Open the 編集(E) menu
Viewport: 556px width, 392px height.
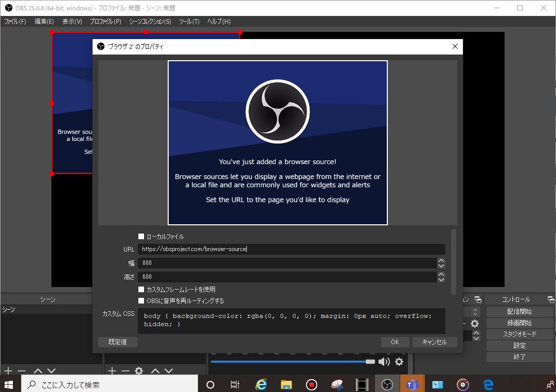point(44,22)
